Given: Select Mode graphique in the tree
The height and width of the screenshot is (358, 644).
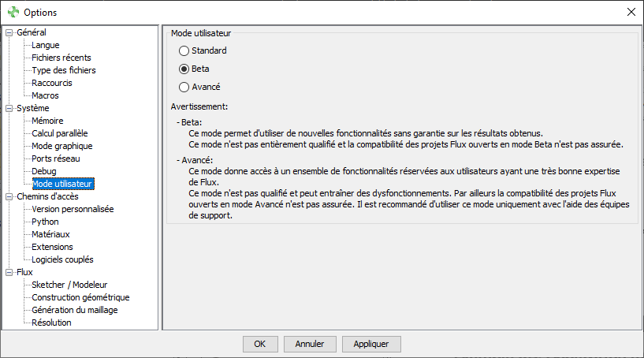Looking at the screenshot, I should coord(61,146).
